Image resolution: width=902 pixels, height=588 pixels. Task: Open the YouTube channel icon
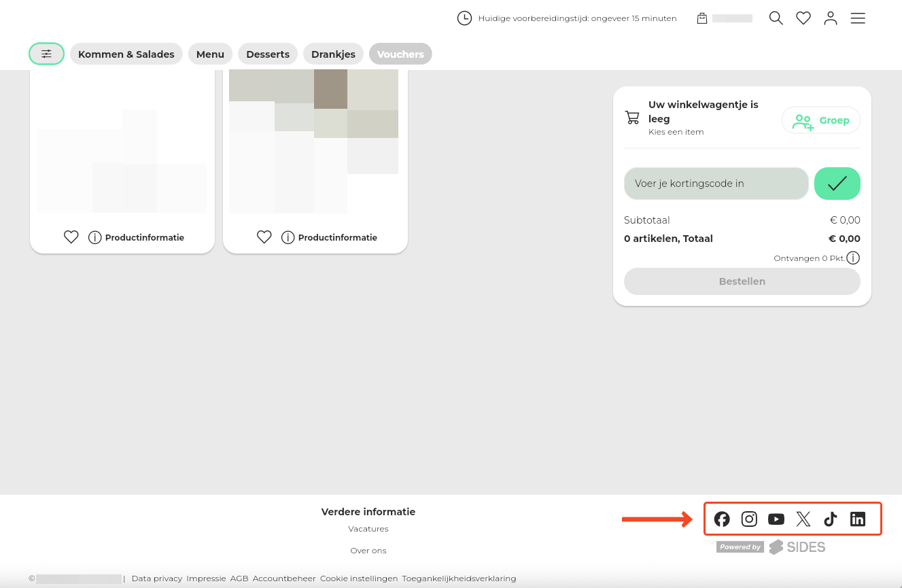point(776,519)
